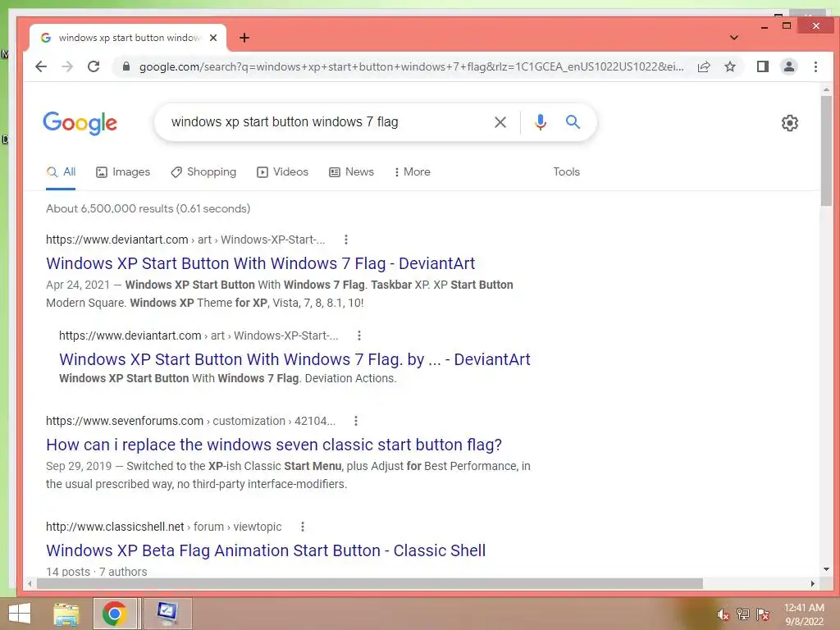Click the search query input field
840x630 pixels.
pyautogui.click(x=326, y=122)
